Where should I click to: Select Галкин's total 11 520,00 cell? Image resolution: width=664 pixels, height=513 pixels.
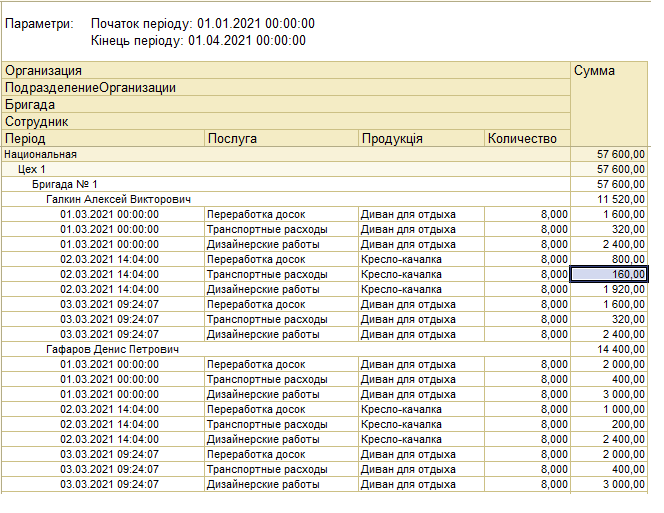pyautogui.click(x=609, y=199)
